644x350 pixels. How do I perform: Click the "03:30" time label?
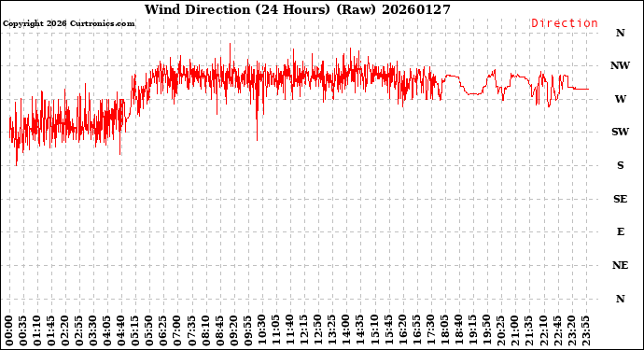point(93,331)
